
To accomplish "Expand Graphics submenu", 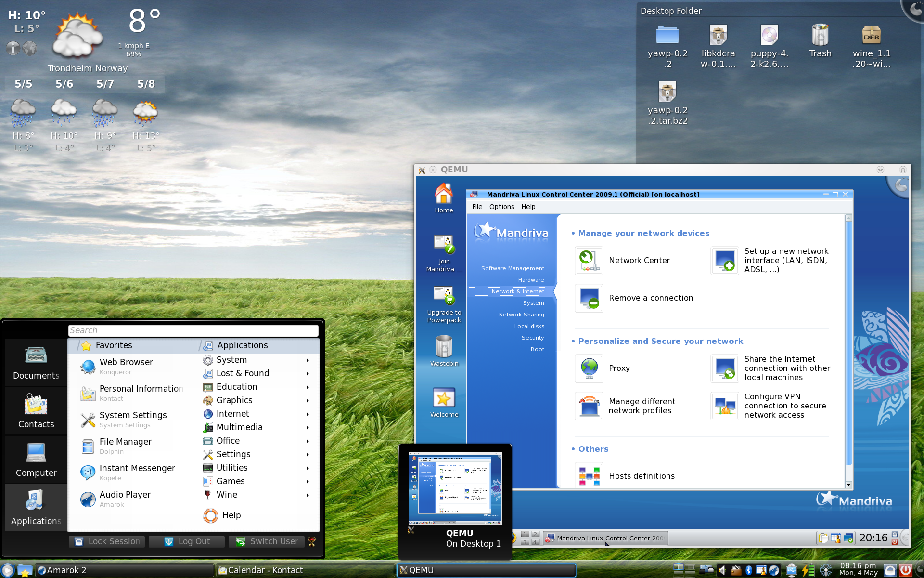I will [x=256, y=400].
